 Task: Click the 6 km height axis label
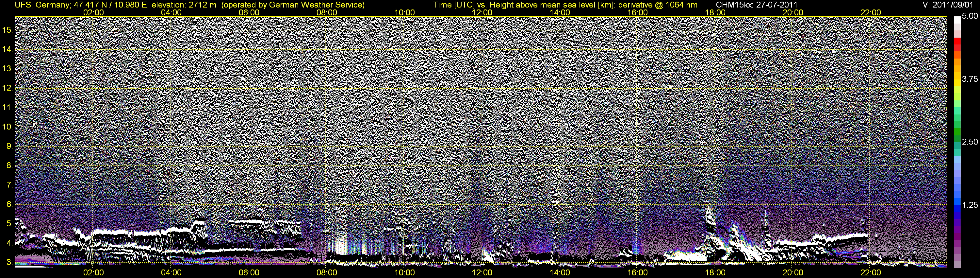pyautogui.click(x=10, y=204)
